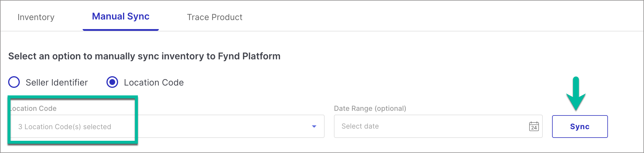Viewport: 644px width, 153px height.
Task: Click the green arrow pointing at Sync
Action: (x=576, y=93)
